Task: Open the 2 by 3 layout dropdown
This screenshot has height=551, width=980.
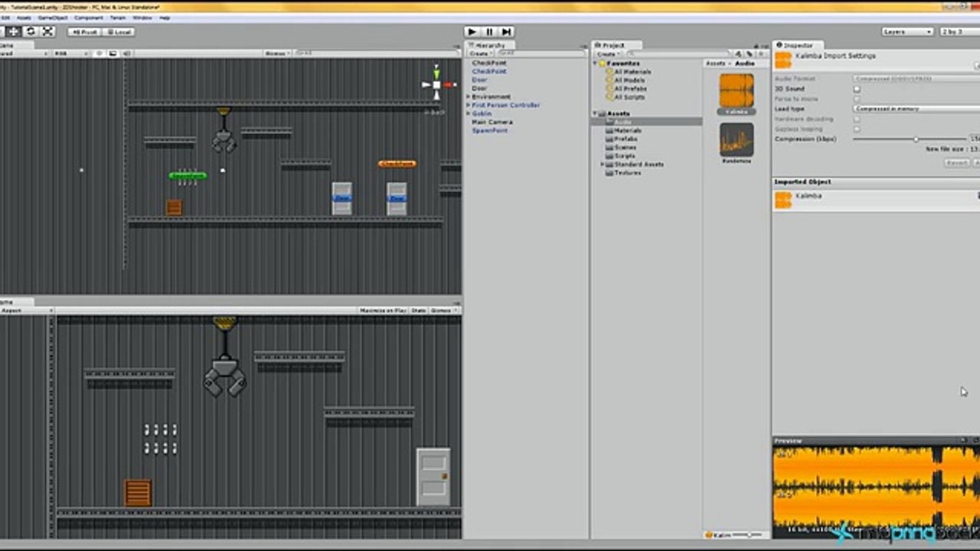Action: tap(959, 31)
